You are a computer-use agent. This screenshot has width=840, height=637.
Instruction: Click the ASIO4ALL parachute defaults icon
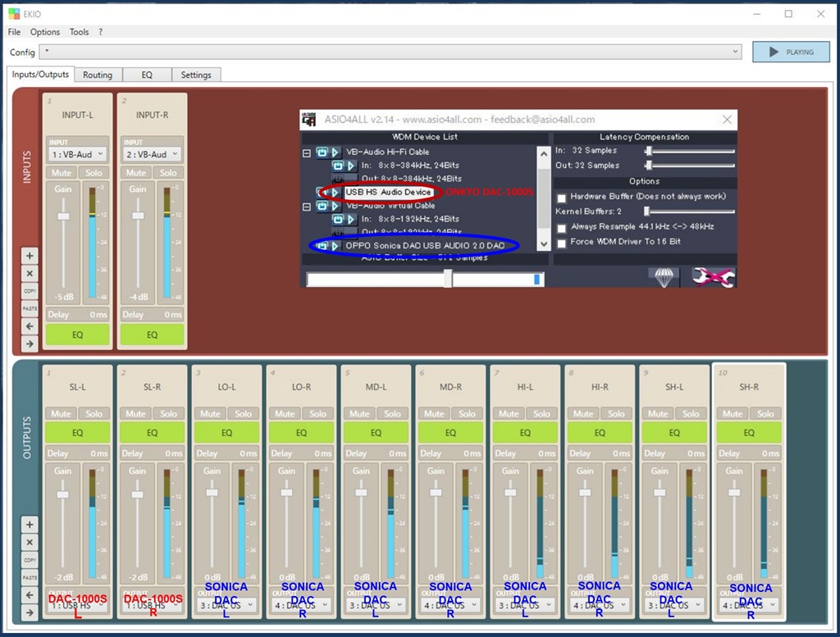(x=664, y=277)
